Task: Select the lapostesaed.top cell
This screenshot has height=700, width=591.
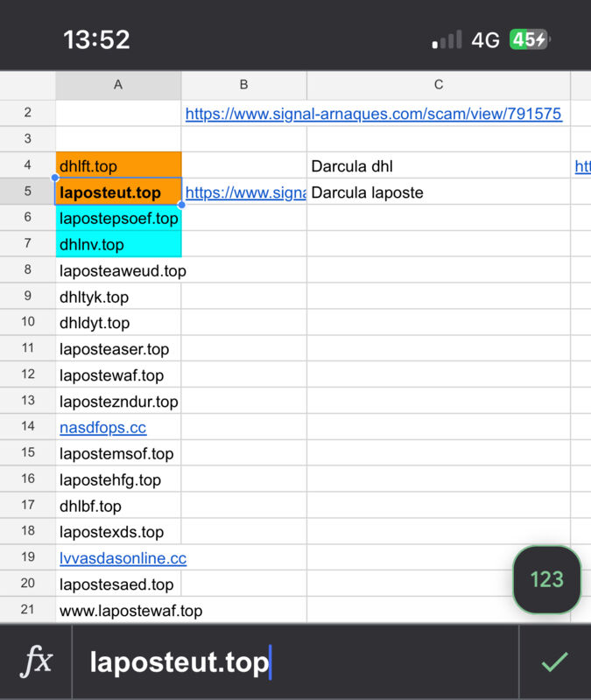Action: 118,584
